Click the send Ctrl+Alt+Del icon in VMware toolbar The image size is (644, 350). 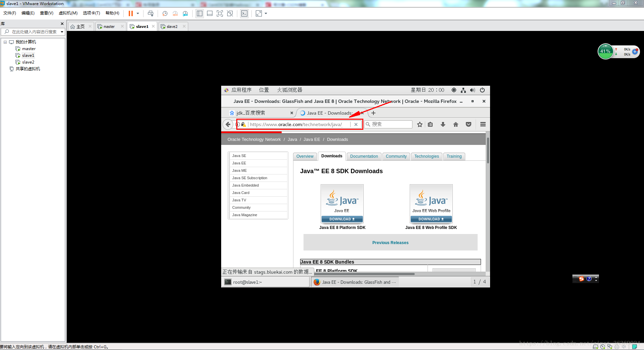151,13
